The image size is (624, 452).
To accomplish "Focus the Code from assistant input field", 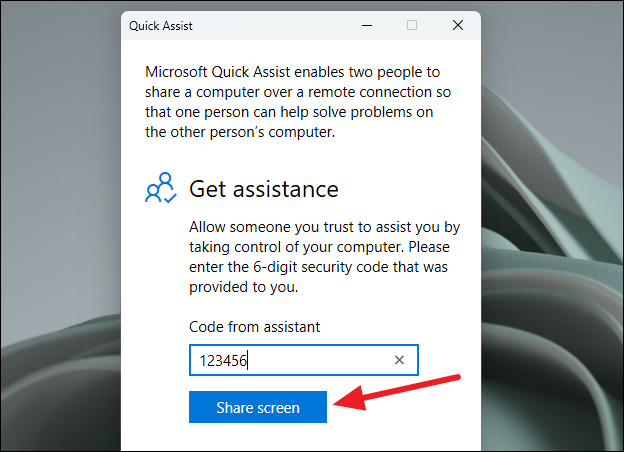I will (304, 360).
